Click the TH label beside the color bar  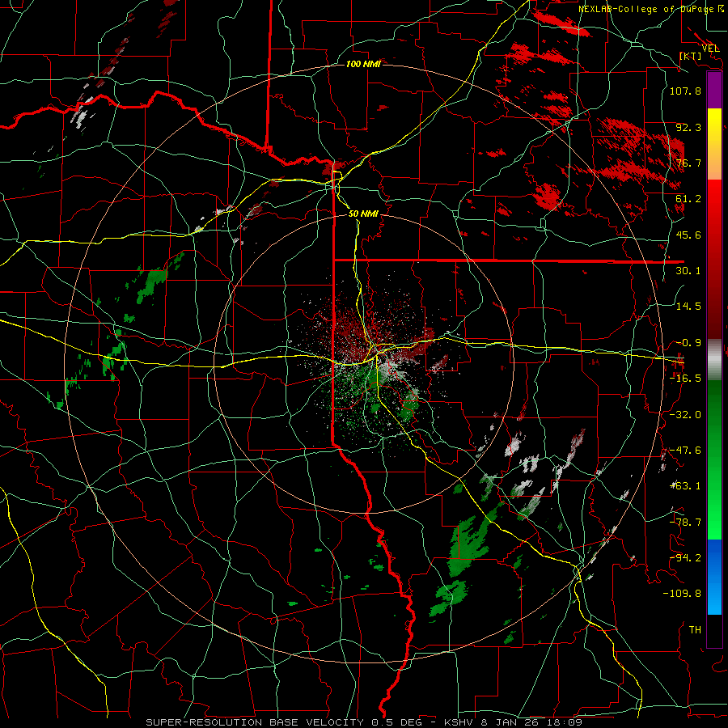(695, 630)
